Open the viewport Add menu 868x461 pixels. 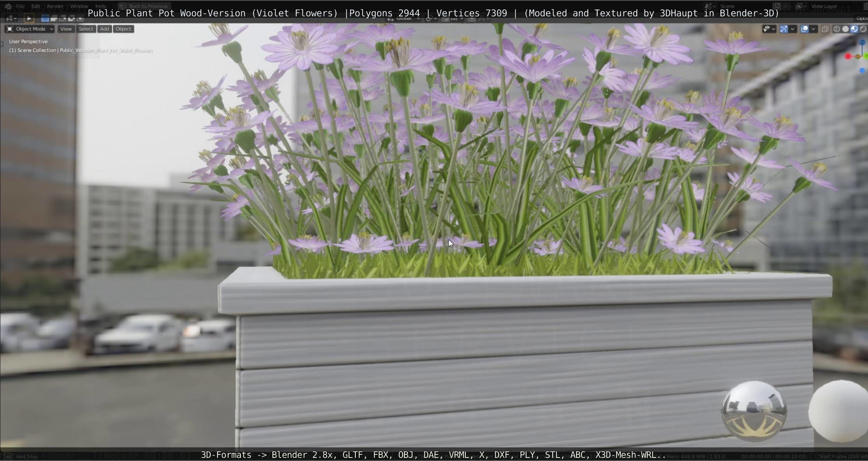tap(104, 29)
